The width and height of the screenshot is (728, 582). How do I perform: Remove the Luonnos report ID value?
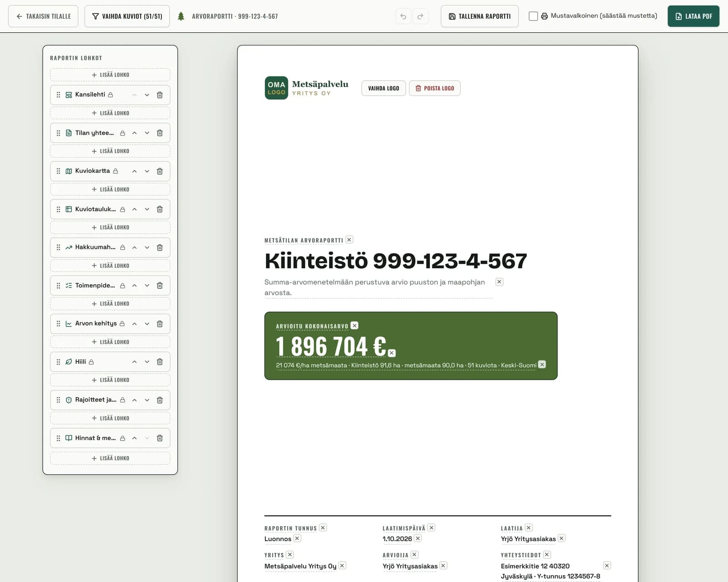[x=297, y=538]
